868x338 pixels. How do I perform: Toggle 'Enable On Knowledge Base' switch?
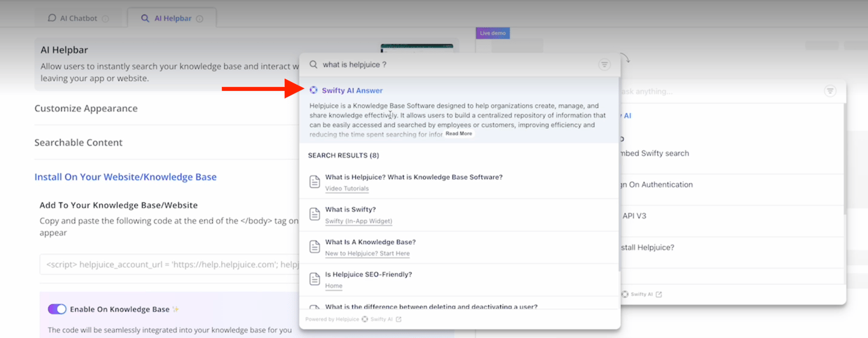57,309
